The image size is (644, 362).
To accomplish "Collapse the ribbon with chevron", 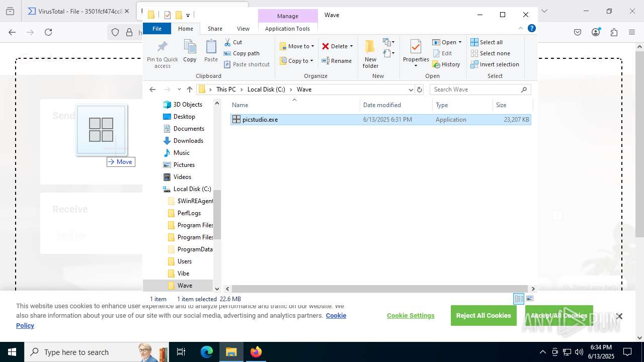I will click(521, 28).
